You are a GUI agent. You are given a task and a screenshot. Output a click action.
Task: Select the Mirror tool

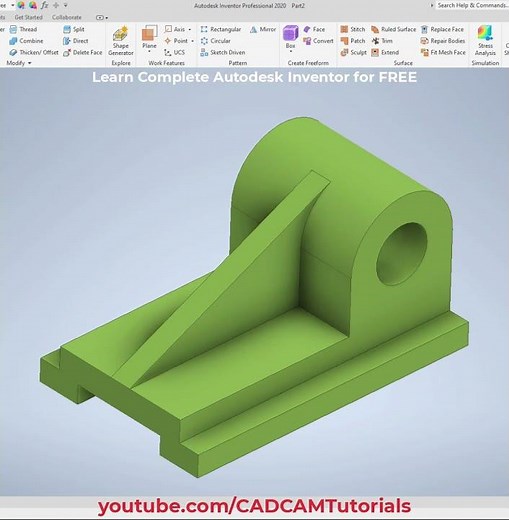click(x=263, y=29)
